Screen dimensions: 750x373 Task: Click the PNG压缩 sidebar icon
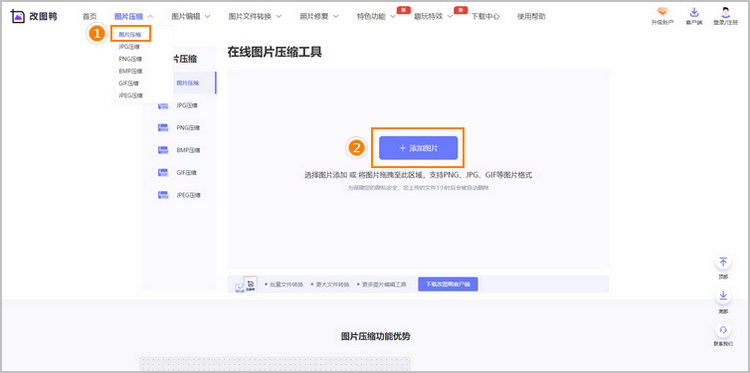[x=163, y=128]
